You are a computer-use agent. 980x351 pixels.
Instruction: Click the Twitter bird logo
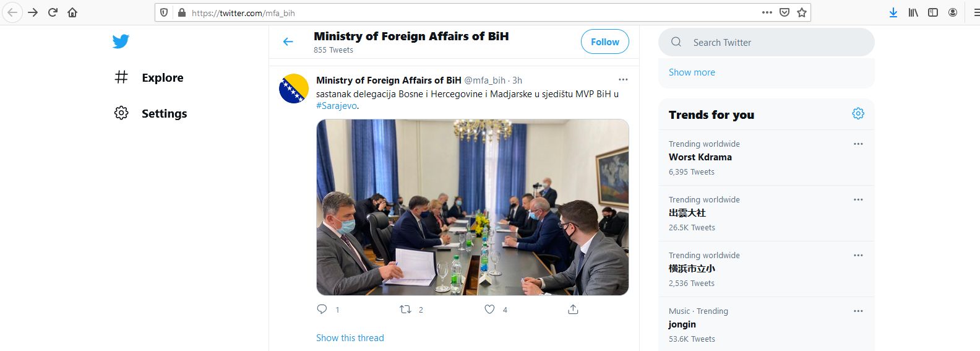click(121, 41)
